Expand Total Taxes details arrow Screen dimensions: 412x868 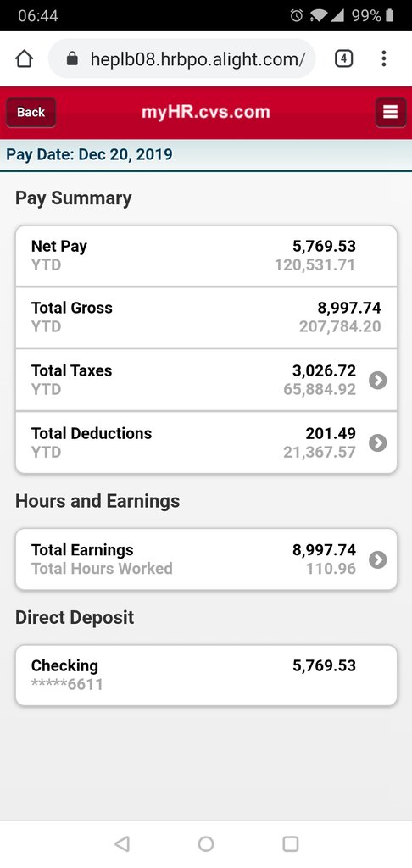pos(378,381)
